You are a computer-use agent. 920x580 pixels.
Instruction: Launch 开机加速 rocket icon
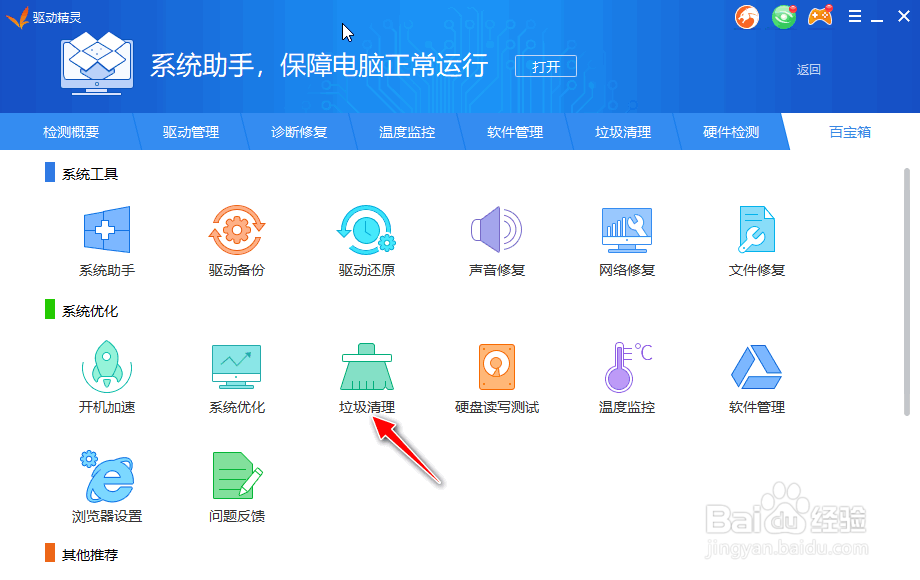tap(107, 367)
